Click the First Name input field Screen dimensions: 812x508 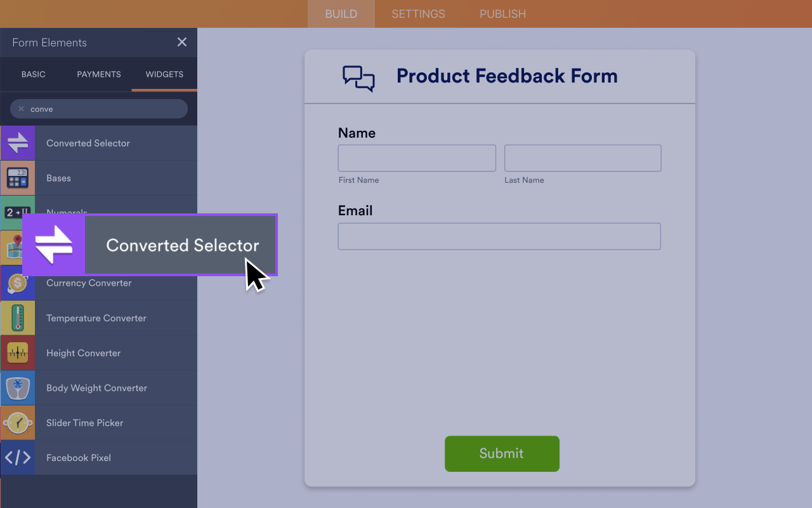point(417,158)
